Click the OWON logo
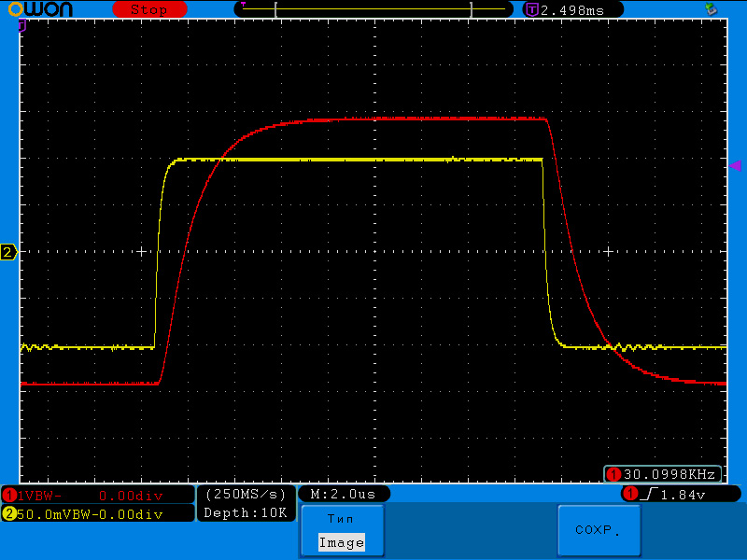This screenshot has width=747, height=560. (x=40, y=9)
